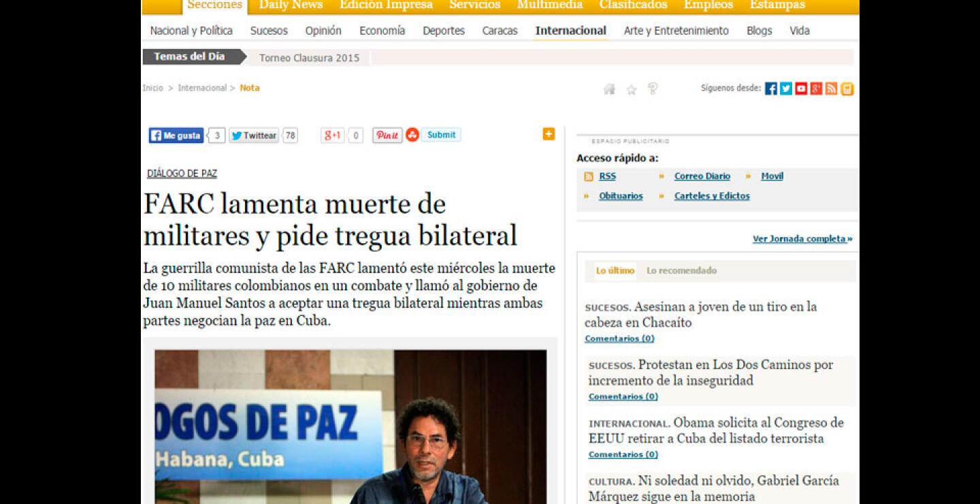This screenshot has width=980, height=504.
Task: Open the Estampas top menu
Action: [777, 5]
